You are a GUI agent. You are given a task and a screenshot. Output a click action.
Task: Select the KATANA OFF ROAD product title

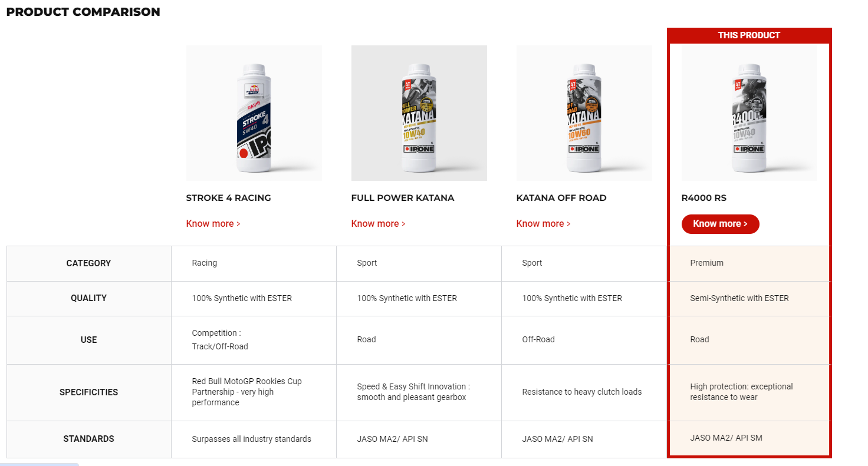tap(561, 198)
